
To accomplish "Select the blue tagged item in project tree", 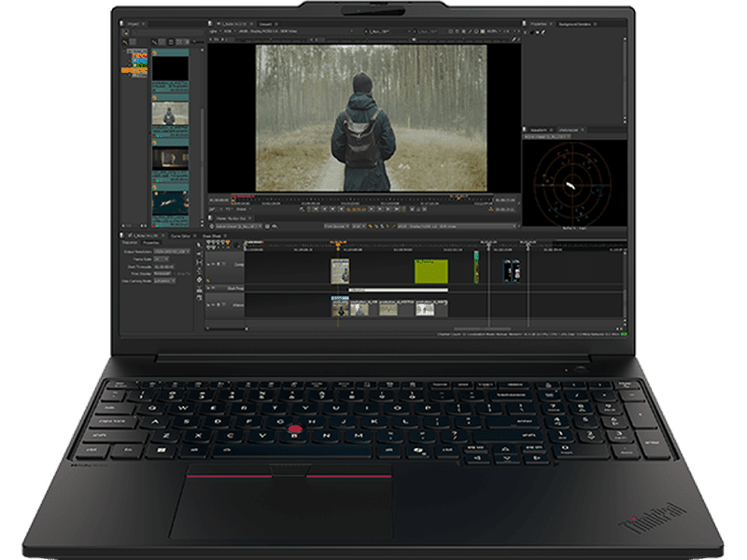I will point(139,61).
